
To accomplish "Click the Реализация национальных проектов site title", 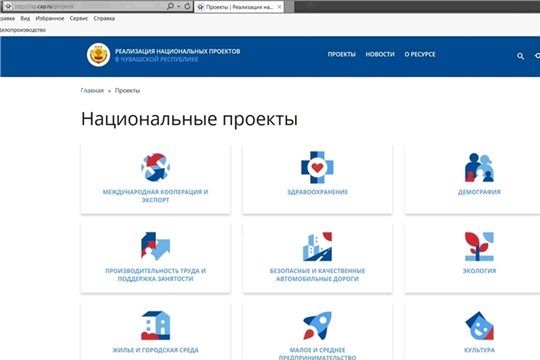I will [x=177, y=51].
